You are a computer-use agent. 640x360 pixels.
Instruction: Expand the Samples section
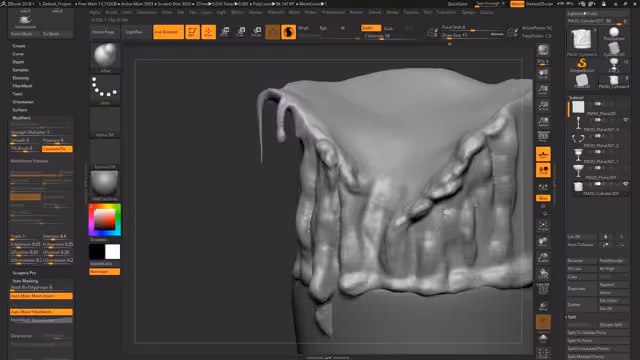click(20, 70)
